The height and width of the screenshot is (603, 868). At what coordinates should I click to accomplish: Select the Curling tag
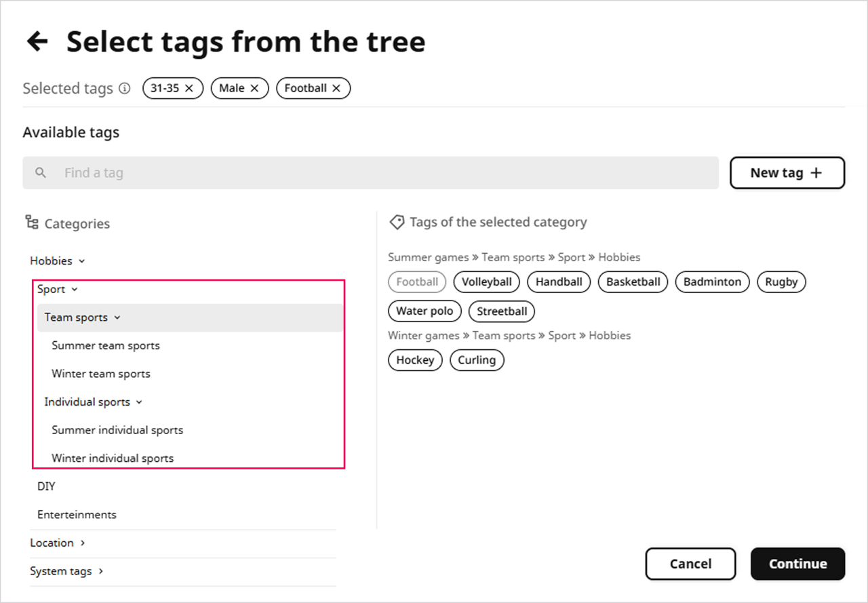tap(477, 360)
